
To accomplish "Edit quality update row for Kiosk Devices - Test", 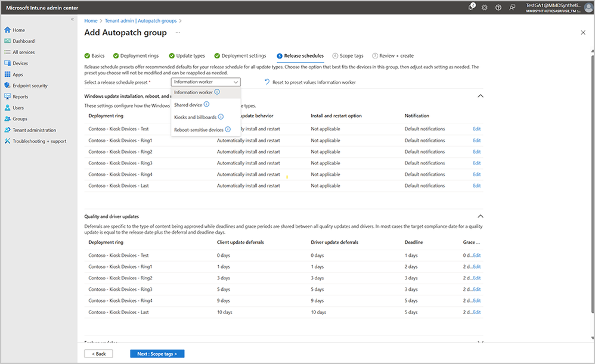I will tap(476, 256).
